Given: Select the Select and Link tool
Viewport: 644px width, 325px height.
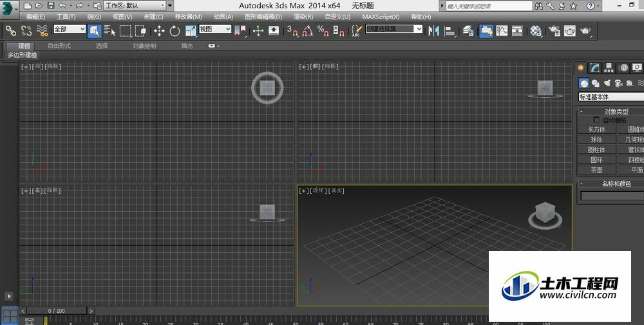Looking at the screenshot, I should click(11, 30).
